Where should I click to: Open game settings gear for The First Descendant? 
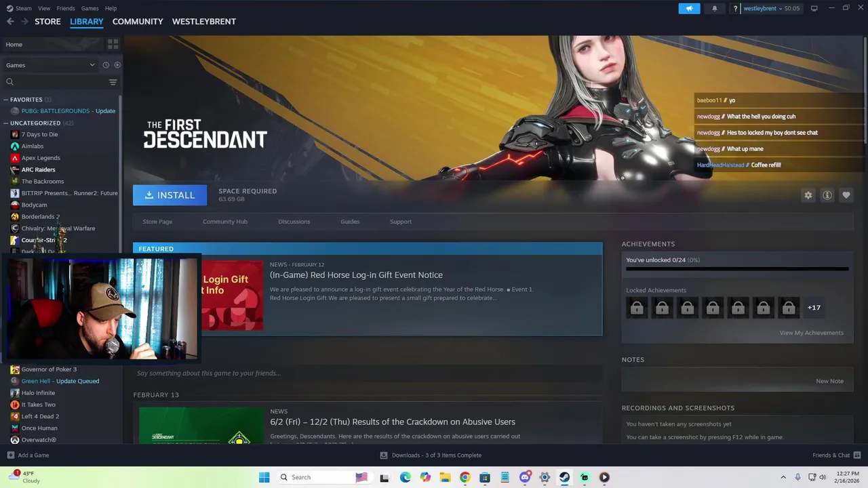point(808,195)
